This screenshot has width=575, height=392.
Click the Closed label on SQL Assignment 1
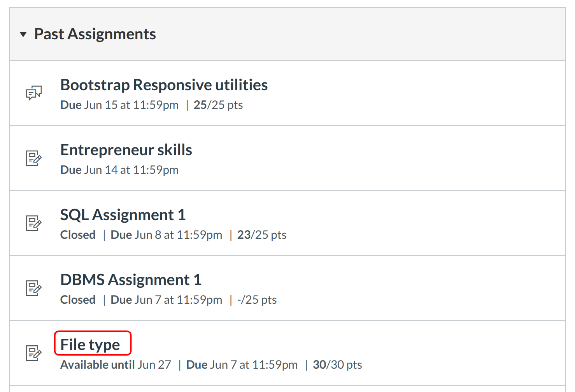click(x=78, y=235)
